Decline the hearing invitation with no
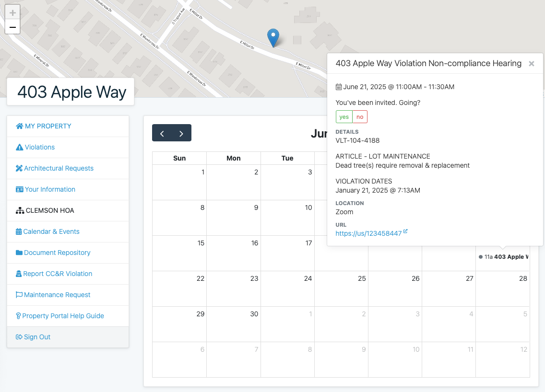The height and width of the screenshot is (392, 545). [x=360, y=117]
